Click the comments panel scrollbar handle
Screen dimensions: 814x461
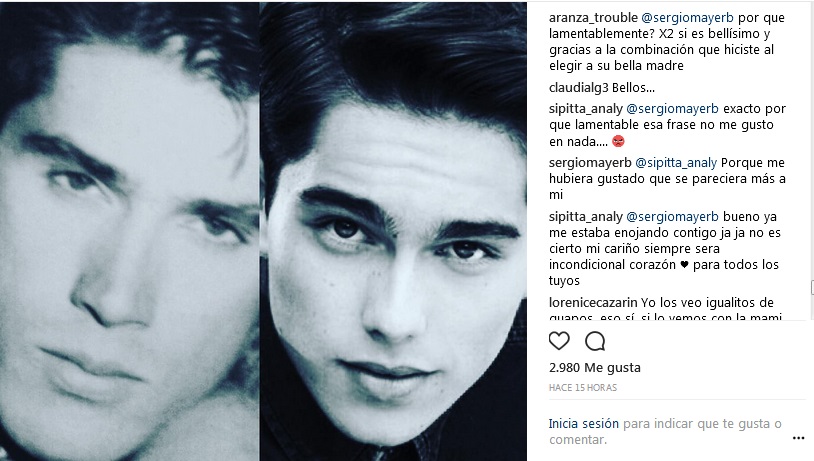[812, 288]
